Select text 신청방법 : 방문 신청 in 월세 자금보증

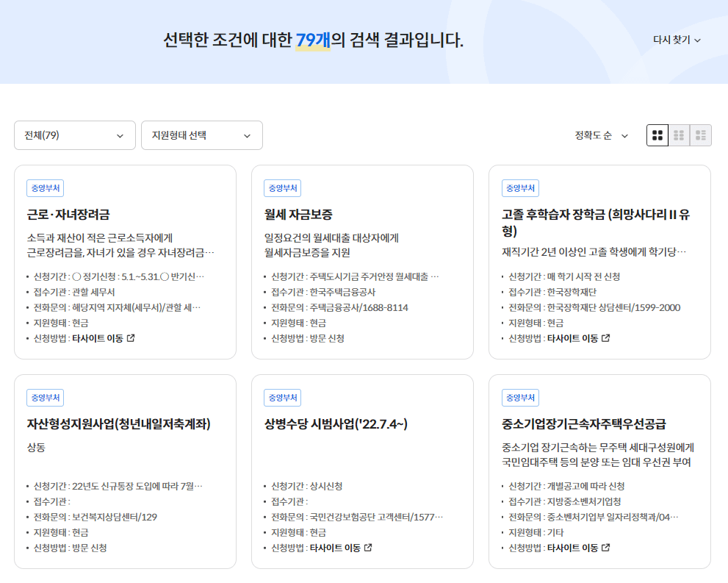pos(308,338)
